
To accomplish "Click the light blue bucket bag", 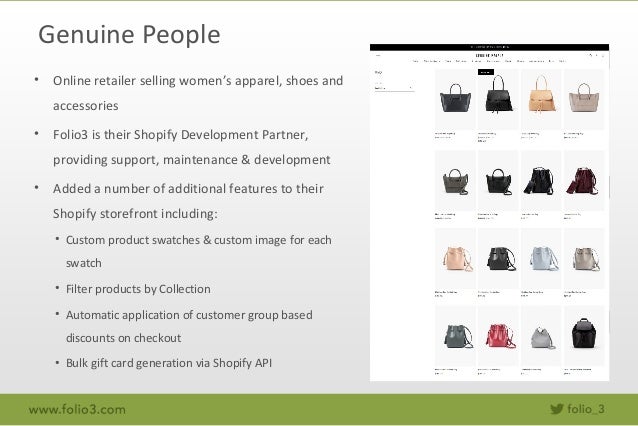I will (541, 258).
